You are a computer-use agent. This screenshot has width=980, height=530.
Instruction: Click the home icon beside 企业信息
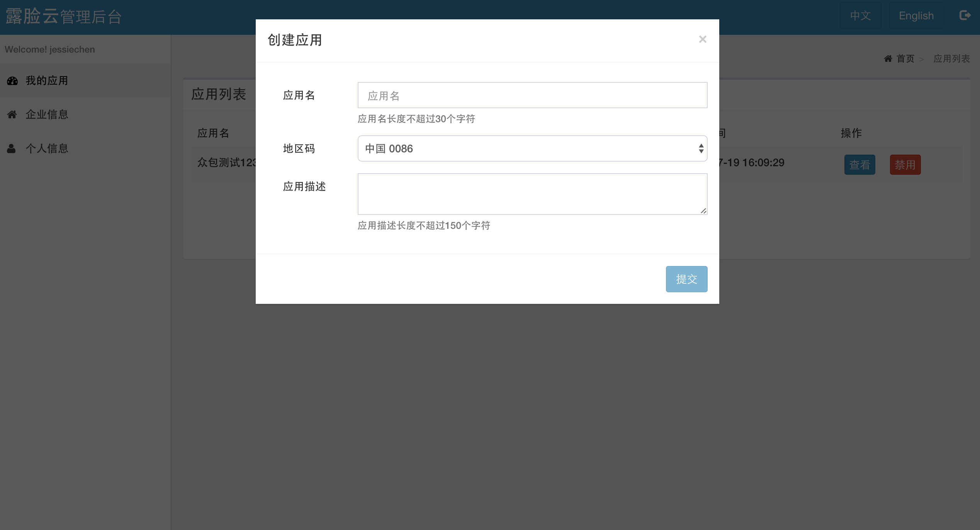tap(12, 114)
